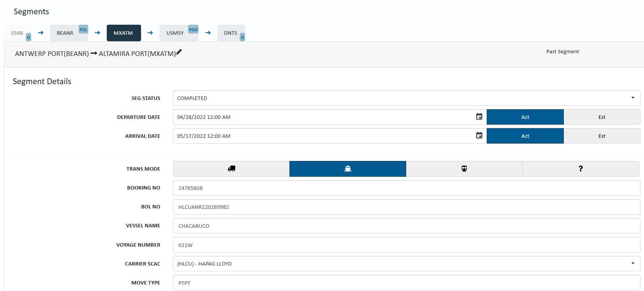The height and width of the screenshot is (291, 644).
Task: Open the CARRIER SCAC dropdown
Action: click(632, 264)
